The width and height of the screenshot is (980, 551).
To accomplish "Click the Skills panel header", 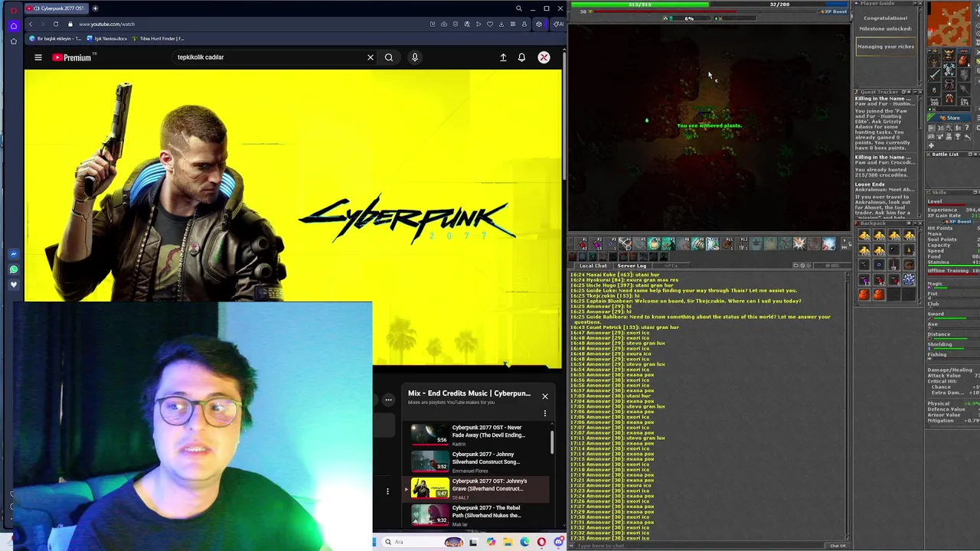I will coord(952,193).
